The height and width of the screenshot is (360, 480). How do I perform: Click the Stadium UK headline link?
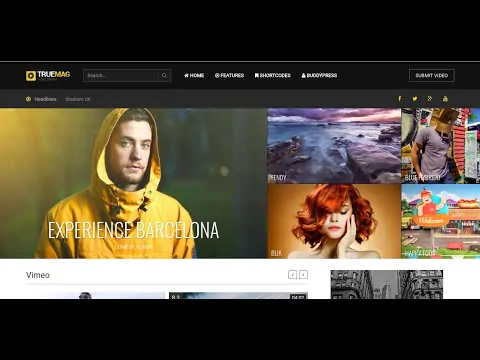coord(78,99)
